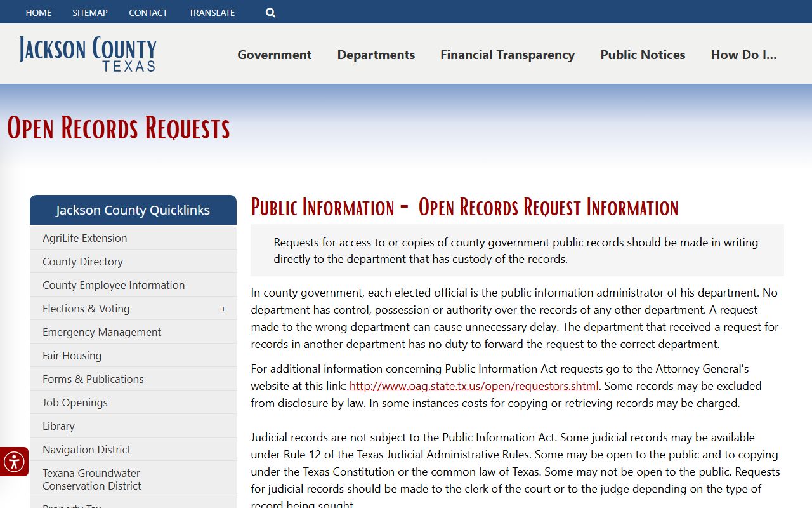Click the Public Information section heading

464,208
